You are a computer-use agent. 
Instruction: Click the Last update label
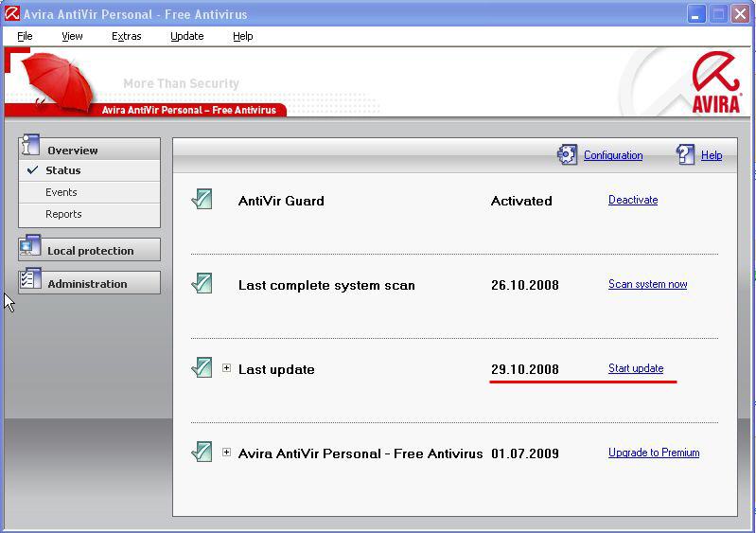276,369
